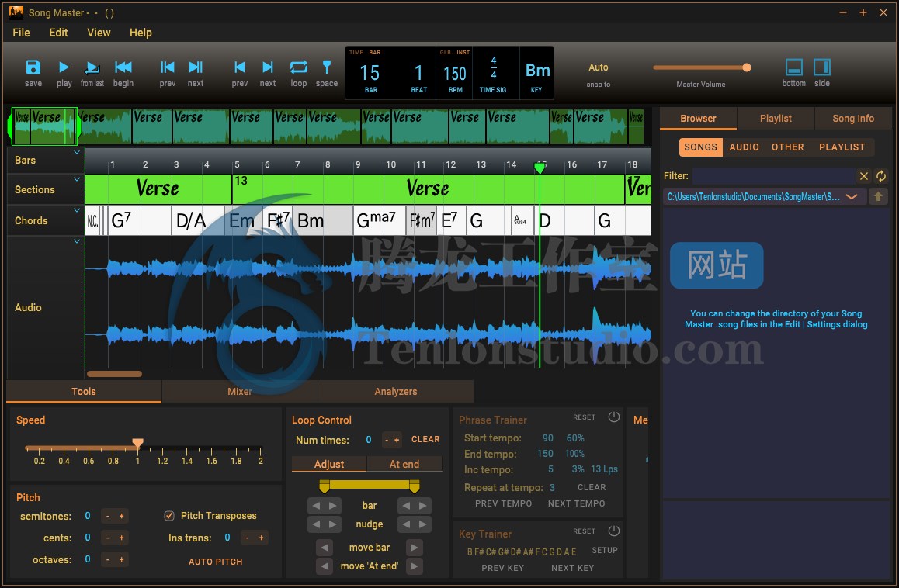The height and width of the screenshot is (588, 899).
Task: Open the Help menu
Action: tap(141, 33)
